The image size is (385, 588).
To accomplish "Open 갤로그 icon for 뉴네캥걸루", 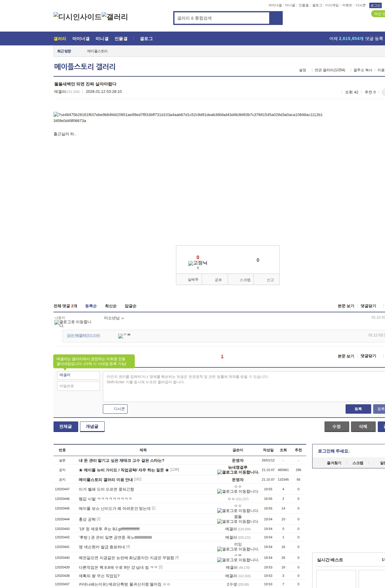I will [238, 472].
